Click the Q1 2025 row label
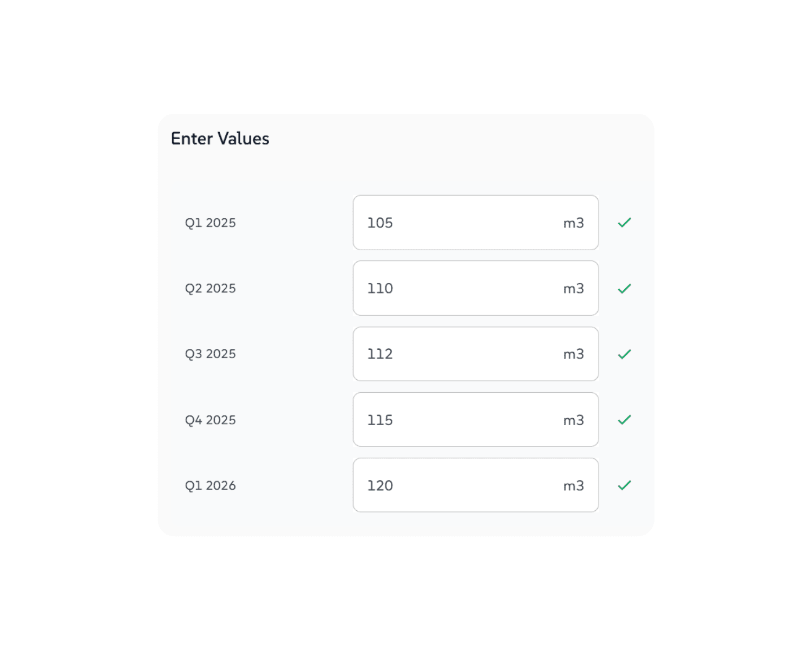Viewport: 812px width, 650px height. point(210,223)
